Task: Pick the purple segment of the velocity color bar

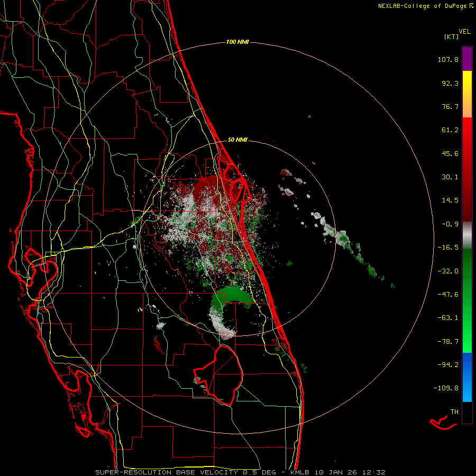Action: coord(467,59)
